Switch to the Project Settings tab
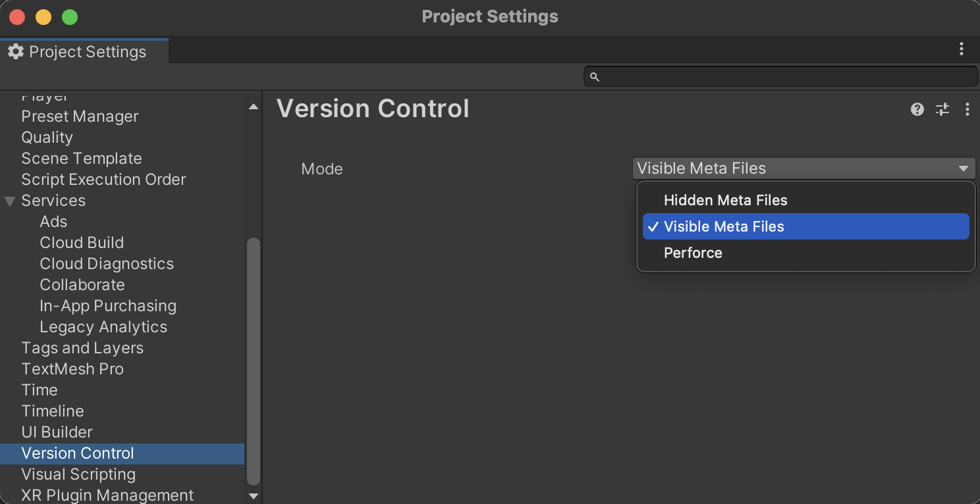The width and height of the screenshot is (980, 504). 87,52
